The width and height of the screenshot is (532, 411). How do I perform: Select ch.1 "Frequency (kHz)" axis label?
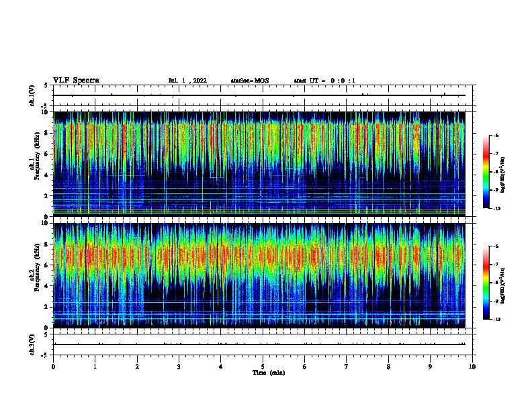[x=37, y=156]
